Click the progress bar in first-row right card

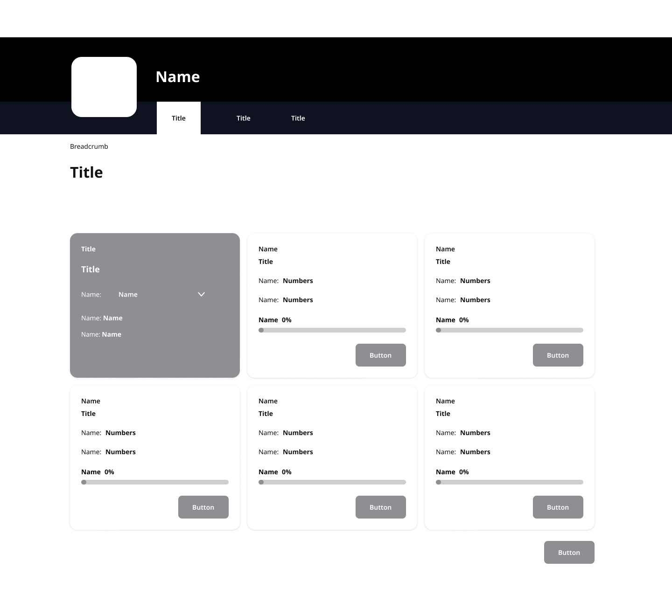click(x=510, y=330)
